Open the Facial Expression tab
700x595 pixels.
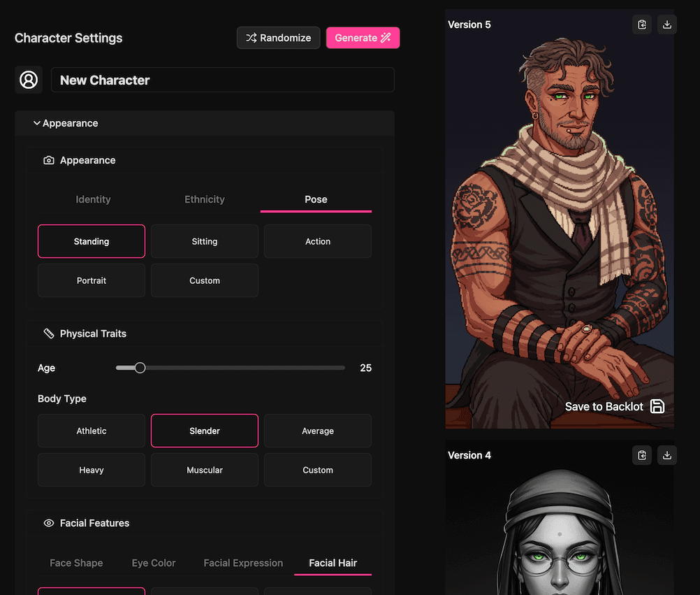(243, 563)
